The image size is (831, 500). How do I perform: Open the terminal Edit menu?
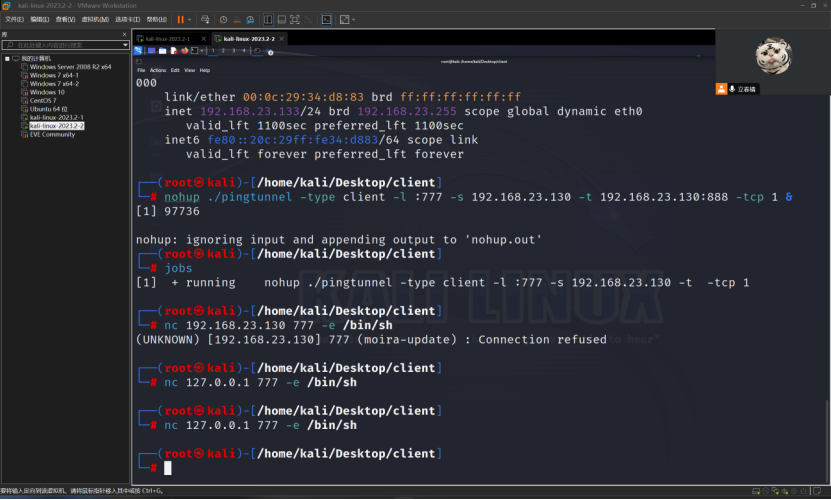pyautogui.click(x=175, y=70)
